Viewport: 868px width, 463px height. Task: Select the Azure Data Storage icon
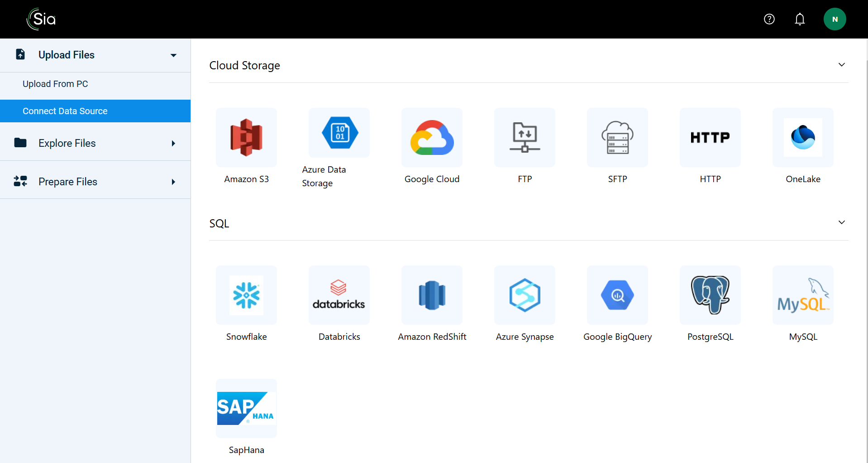339,133
